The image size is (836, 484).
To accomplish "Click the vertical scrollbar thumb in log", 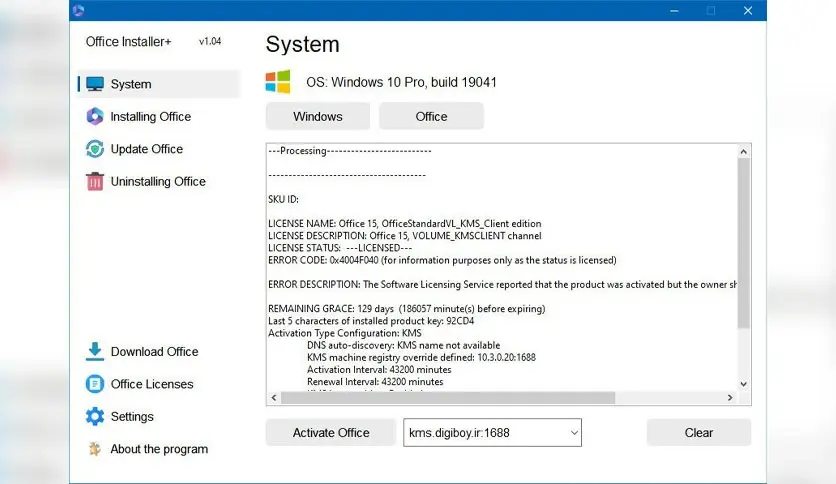I will coord(743,240).
